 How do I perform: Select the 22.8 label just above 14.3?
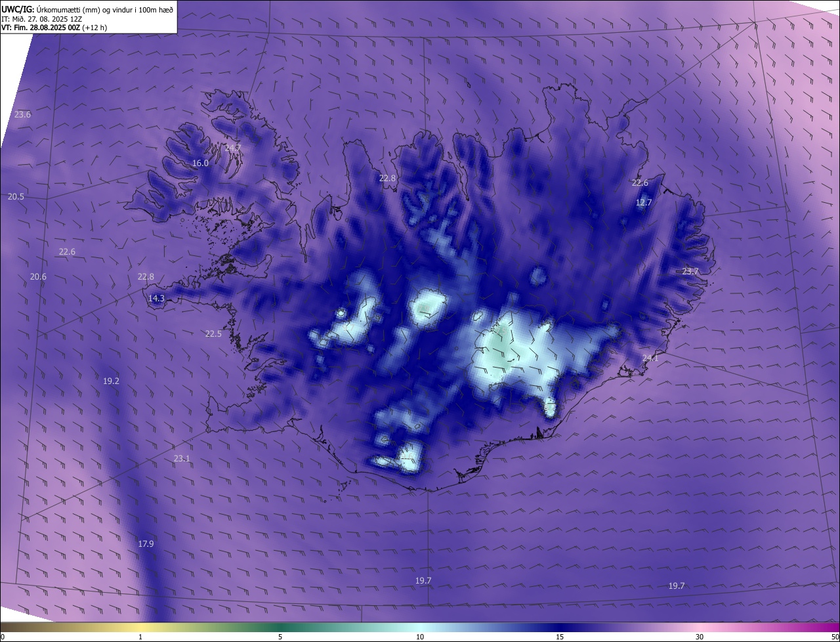click(x=146, y=276)
